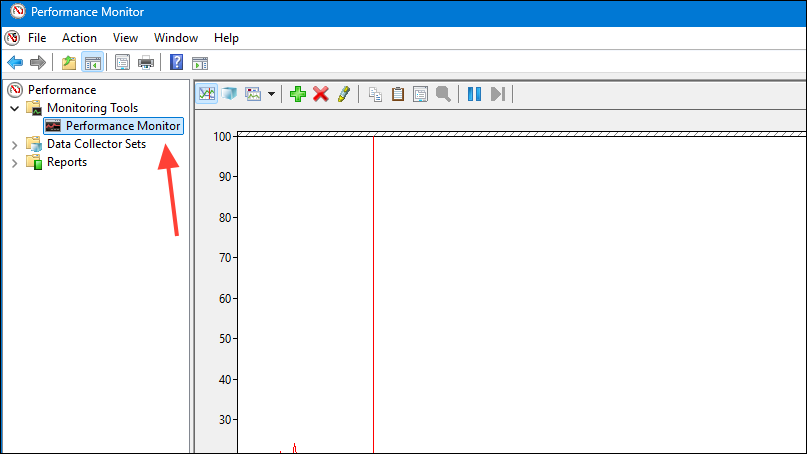Viewport: 807px width, 454px height.
Task: Click View Log Data icon
Action: (229, 94)
